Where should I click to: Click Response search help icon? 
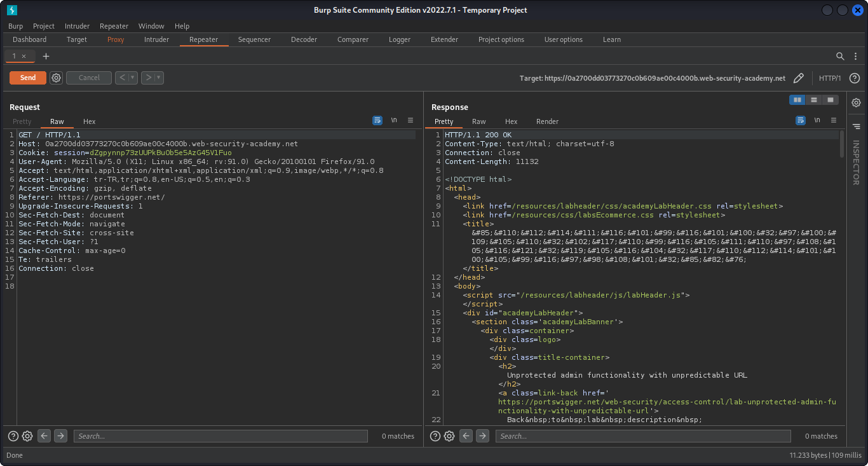click(x=435, y=436)
